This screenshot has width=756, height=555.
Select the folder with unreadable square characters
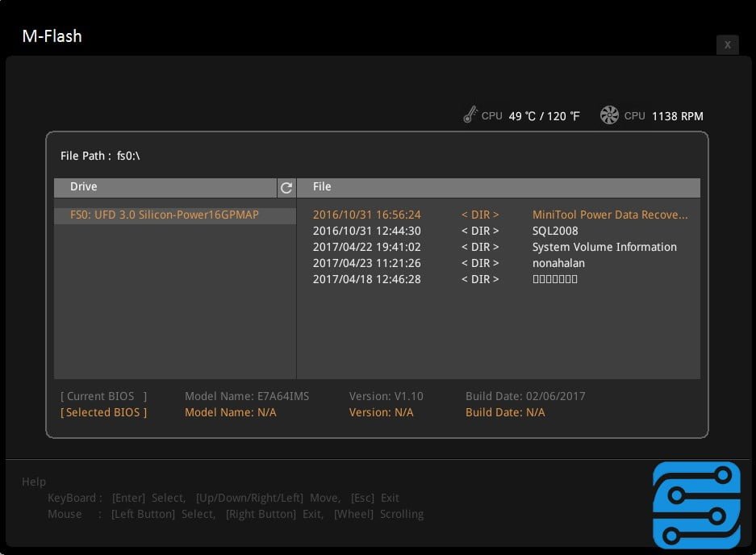point(555,280)
